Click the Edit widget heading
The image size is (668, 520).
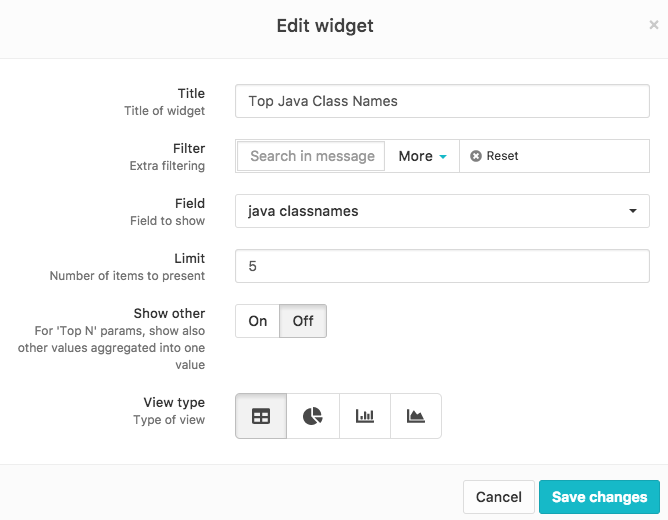pyautogui.click(x=325, y=26)
